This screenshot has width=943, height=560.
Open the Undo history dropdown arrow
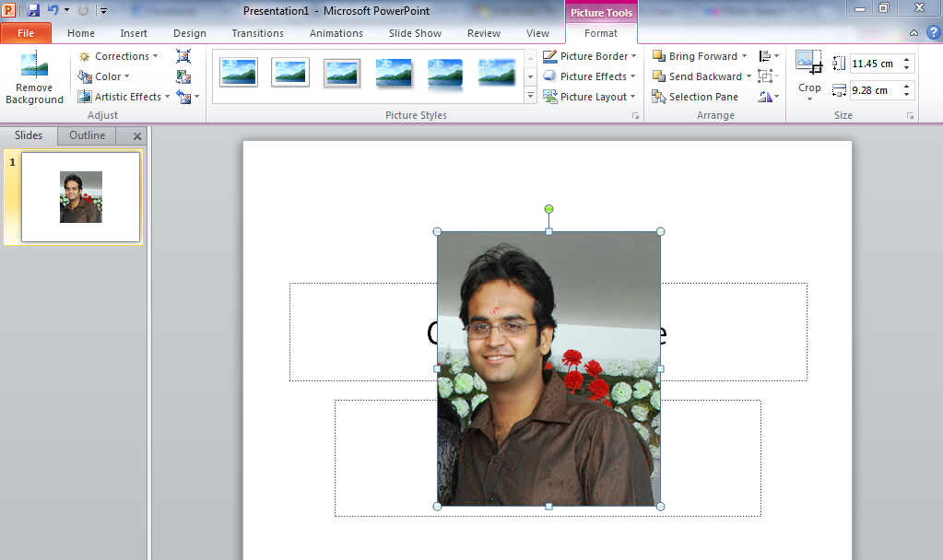coord(66,10)
